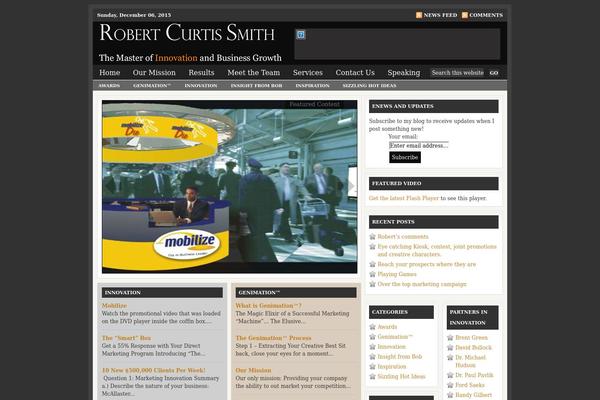Screen dimensions: 600x400
Task: Click the missing plugin icon in header banner
Action: 301,35
